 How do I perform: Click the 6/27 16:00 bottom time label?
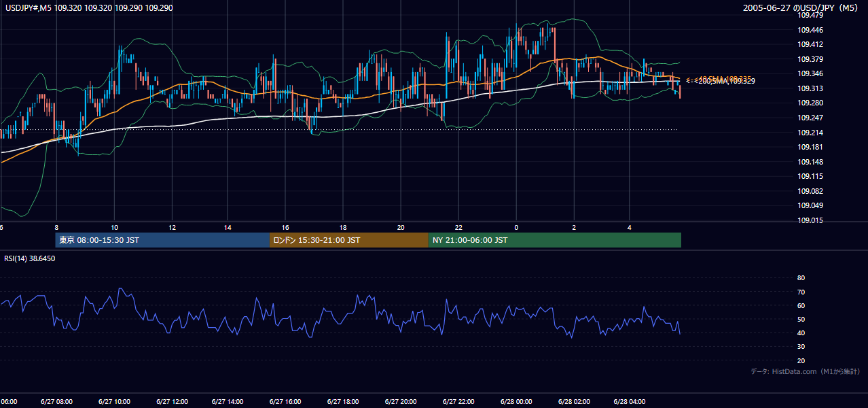pos(286,401)
